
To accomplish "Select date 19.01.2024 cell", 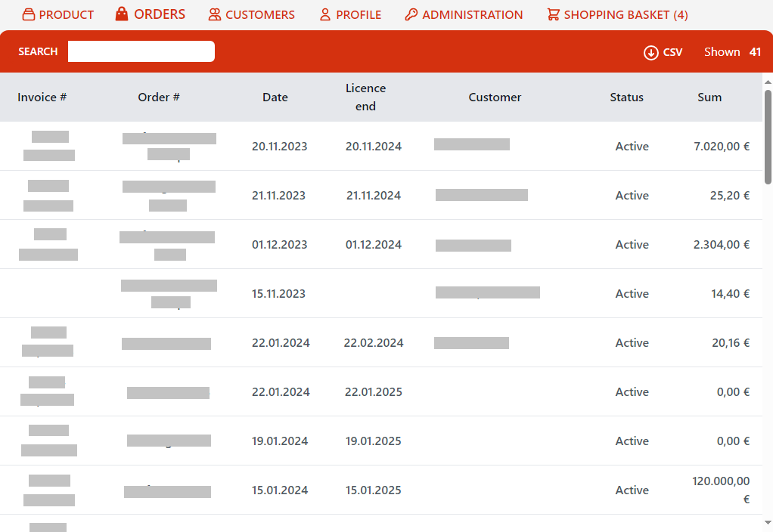I will [x=280, y=441].
